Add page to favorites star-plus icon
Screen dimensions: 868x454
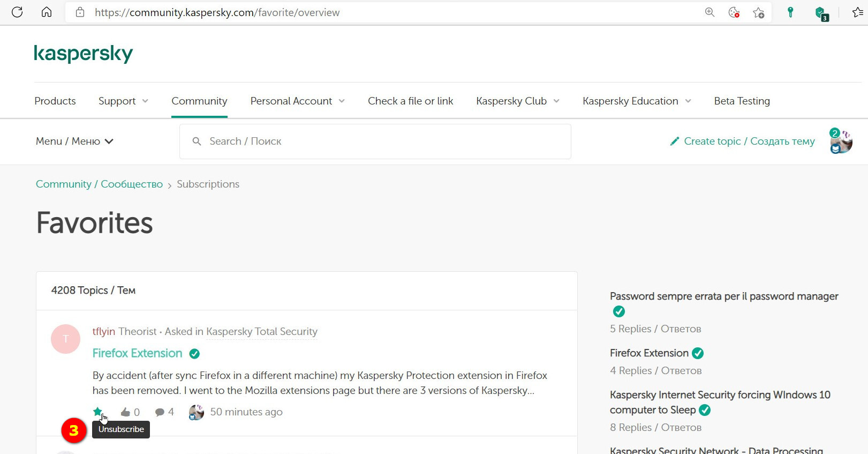pyautogui.click(x=759, y=12)
